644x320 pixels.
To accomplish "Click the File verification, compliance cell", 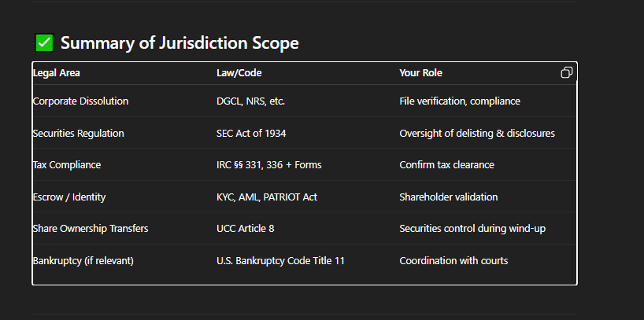I will (460, 101).
